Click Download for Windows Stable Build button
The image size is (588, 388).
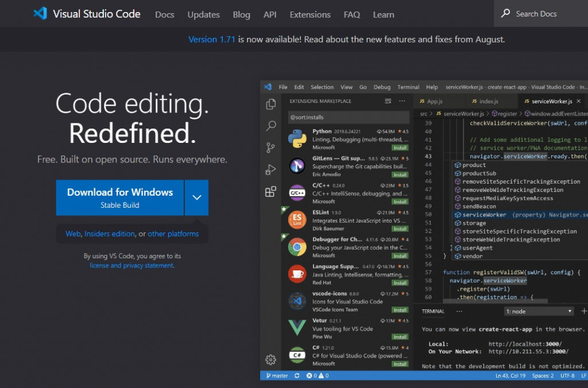point(120,197)
